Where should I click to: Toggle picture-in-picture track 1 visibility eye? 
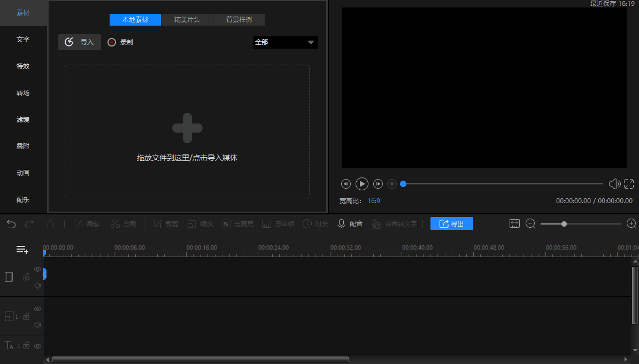[37, 309]
